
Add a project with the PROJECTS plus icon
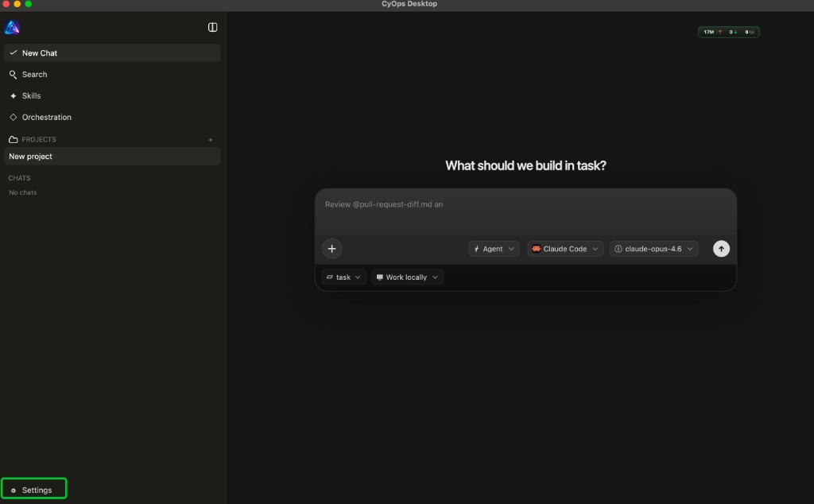tap(210, 140)
